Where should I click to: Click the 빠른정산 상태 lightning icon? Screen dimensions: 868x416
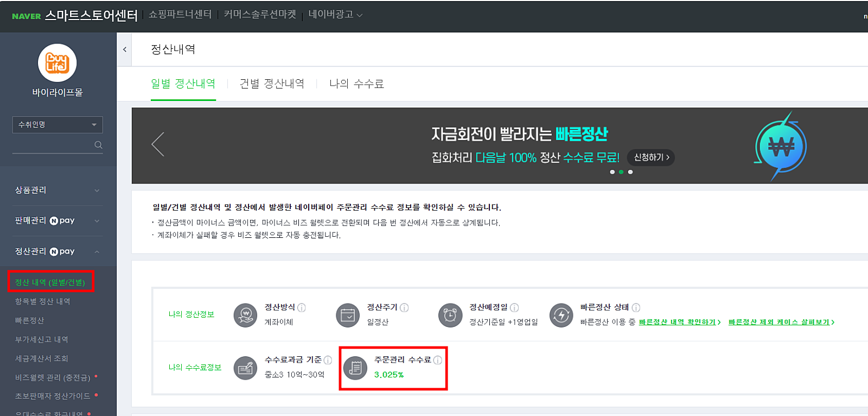click(x=561, y=315)
